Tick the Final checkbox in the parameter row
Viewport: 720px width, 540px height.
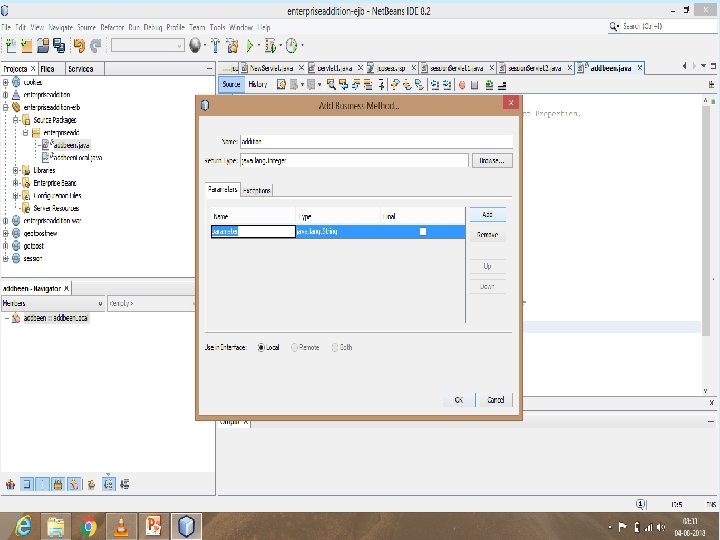click(422, 231)
